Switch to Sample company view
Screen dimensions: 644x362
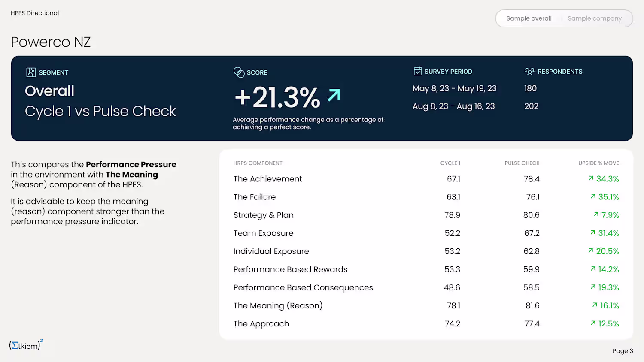click(x=594, y=18)
